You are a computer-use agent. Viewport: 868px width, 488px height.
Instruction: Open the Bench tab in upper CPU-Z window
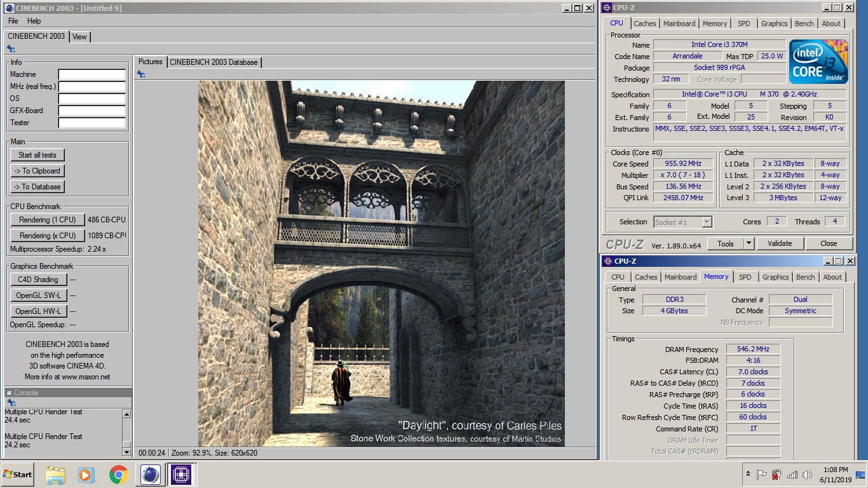tap(804, 24)
